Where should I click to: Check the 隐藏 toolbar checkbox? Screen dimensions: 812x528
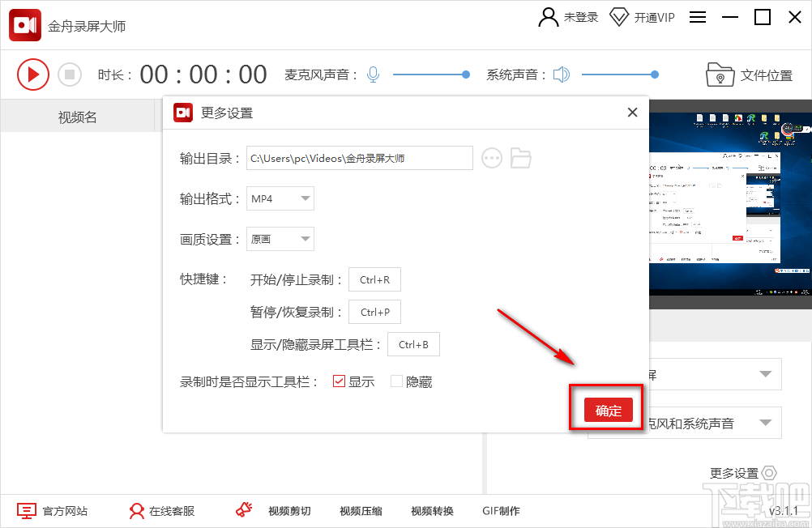(396, 381)
